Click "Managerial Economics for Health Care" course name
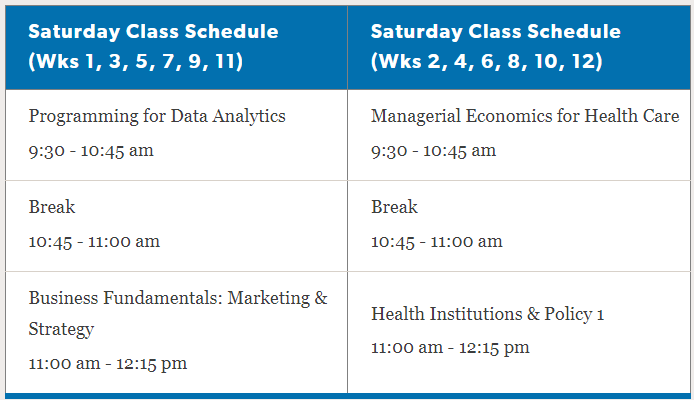This screenshot has width=694, height=400. point(525,116)
